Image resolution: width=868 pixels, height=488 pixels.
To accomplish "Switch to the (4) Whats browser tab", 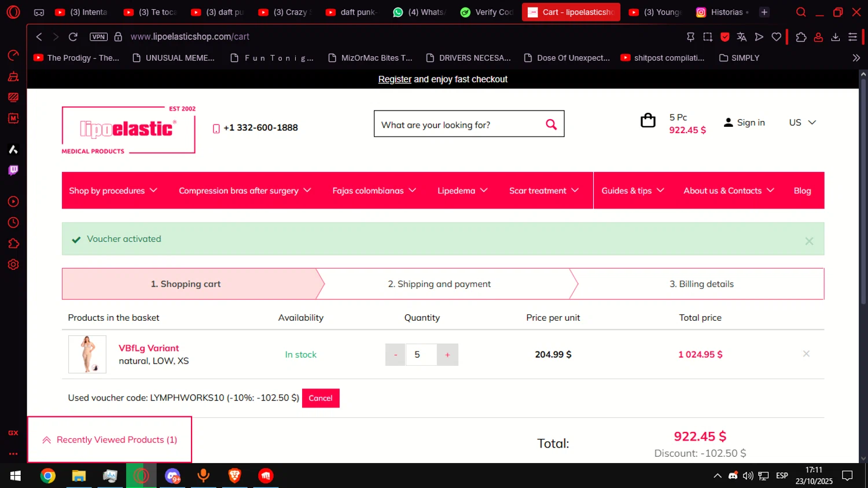I will click(420, 12).
